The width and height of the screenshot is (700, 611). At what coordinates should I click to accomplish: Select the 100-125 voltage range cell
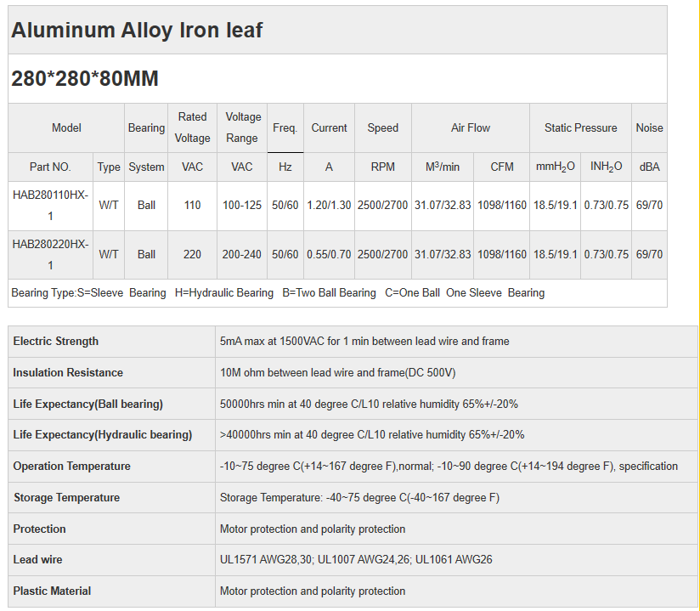pyautogui.click(x=242, y=206)
